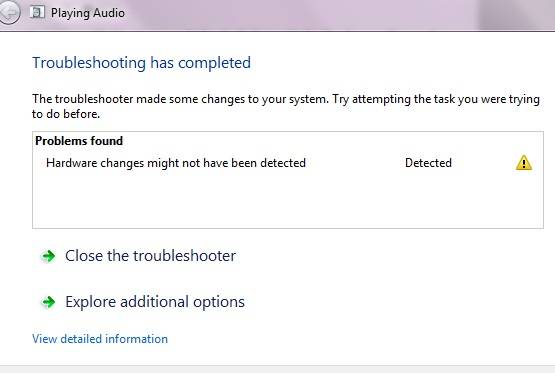This screenshot has height=373, width=555.
Task: Click the word information in bottom link
Action: coord(136,339)
